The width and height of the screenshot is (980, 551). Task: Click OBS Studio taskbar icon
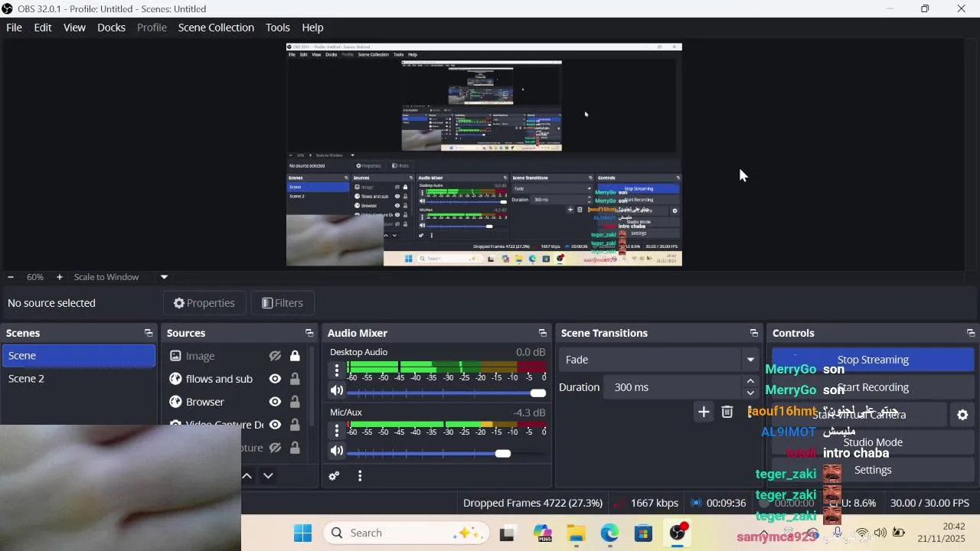678,533
